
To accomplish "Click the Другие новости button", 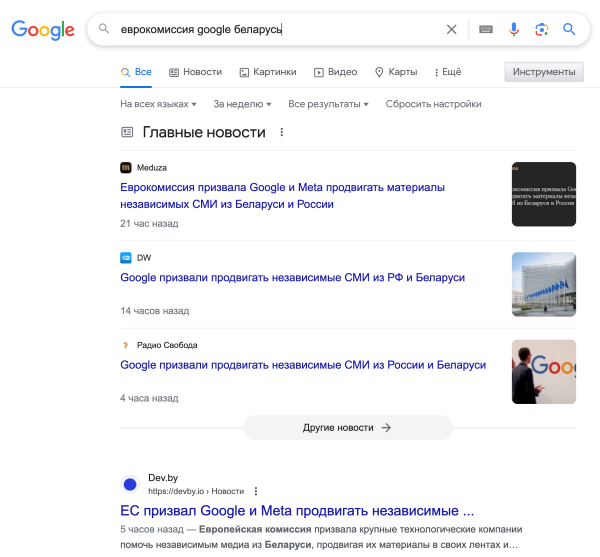I will 347,427.
